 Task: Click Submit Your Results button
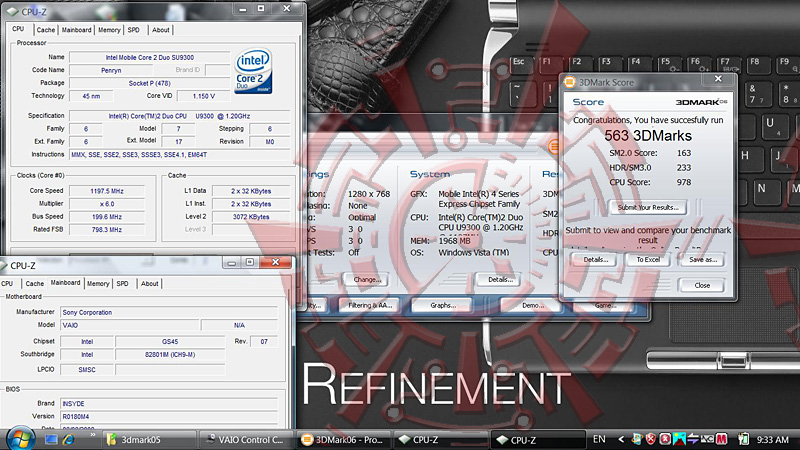coord(648,208)
